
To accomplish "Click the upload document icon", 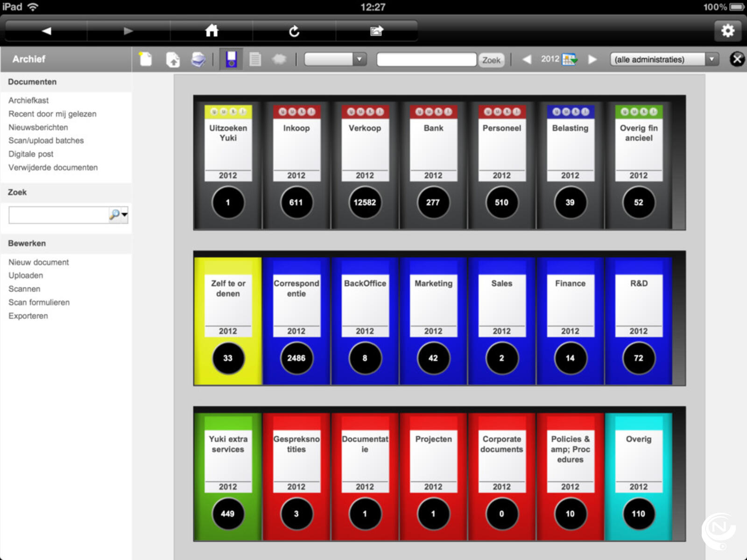I will 173,59.
